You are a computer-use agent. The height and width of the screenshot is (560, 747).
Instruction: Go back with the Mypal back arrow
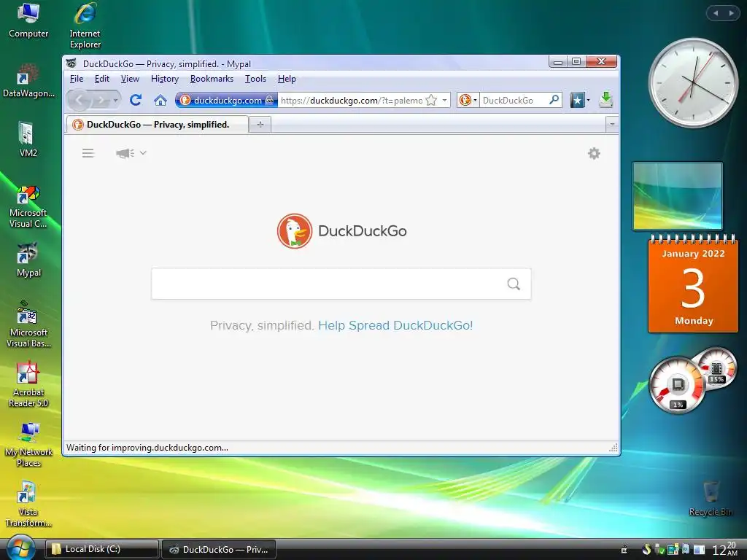pos(79,100)
